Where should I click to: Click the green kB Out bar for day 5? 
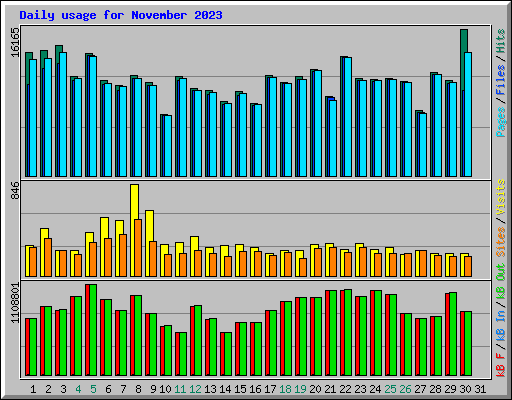pyautogui.click(x=93, y=330)
